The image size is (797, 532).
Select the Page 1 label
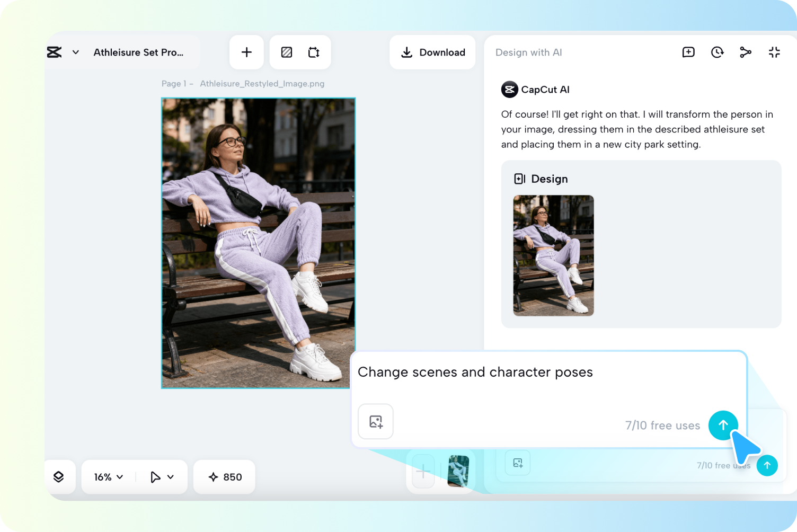[175, 83]
